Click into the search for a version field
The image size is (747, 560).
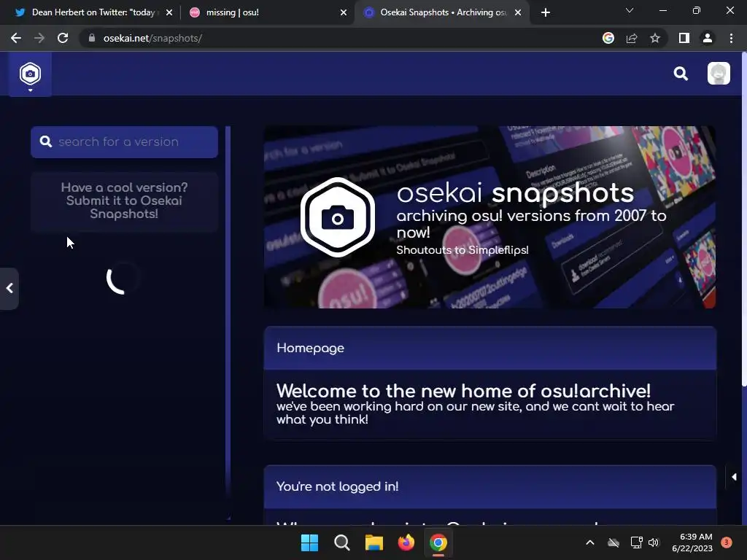pos(124,142)
